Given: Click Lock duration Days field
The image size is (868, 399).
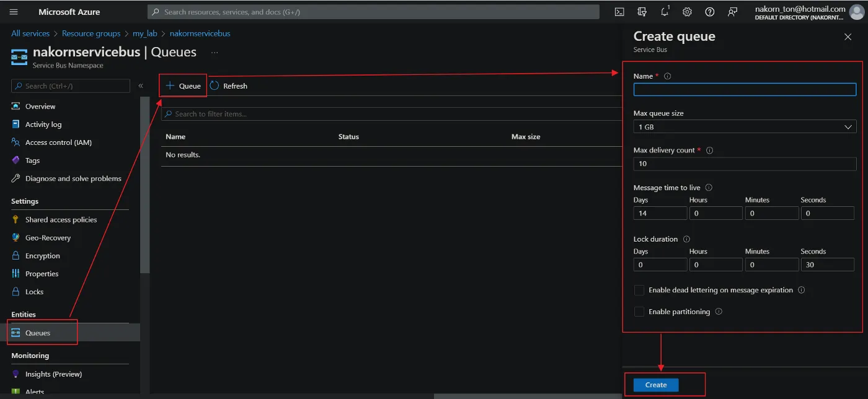Looking at the screenshot, I should point(660,265).
